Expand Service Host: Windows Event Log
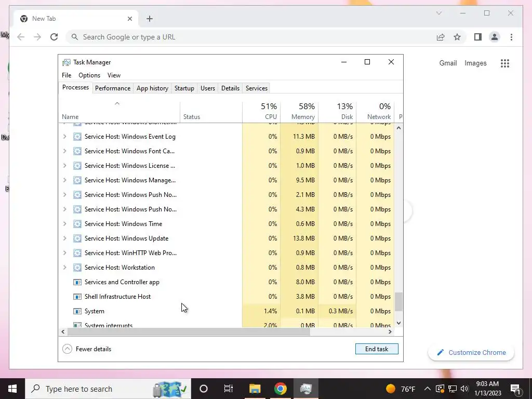Viewport: 532px width, 399px height. (64, 137)
